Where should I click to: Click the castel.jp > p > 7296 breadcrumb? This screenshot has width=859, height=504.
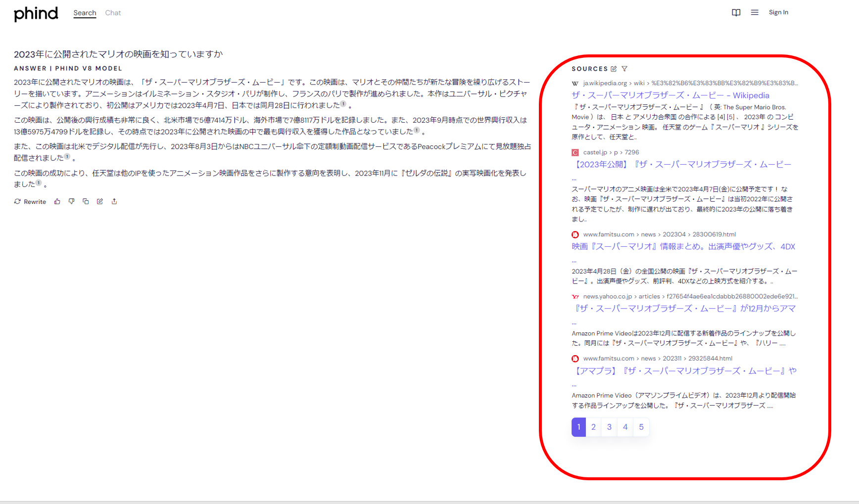point(611,152)
